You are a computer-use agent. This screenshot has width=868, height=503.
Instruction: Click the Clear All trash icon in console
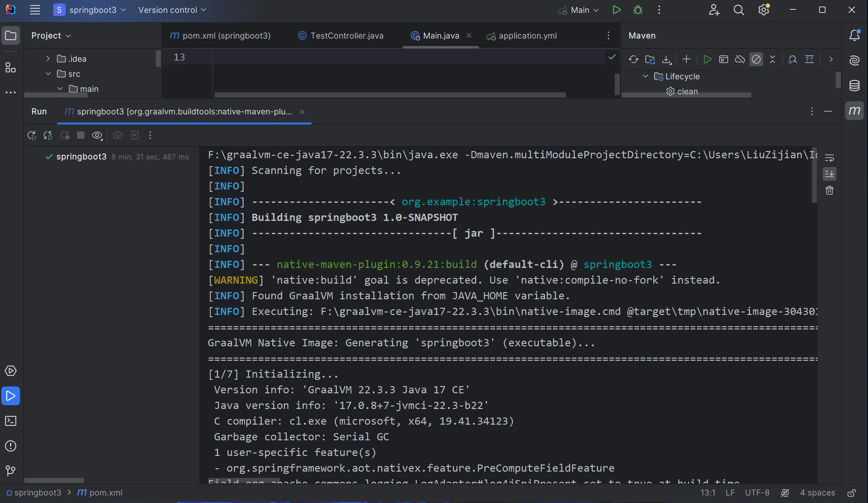coord(829,190)
